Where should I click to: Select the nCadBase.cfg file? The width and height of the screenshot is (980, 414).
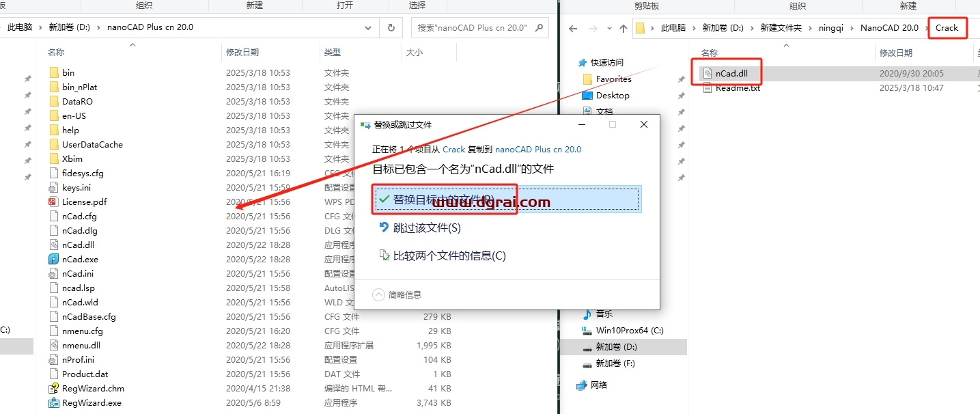tap(89, 316)
